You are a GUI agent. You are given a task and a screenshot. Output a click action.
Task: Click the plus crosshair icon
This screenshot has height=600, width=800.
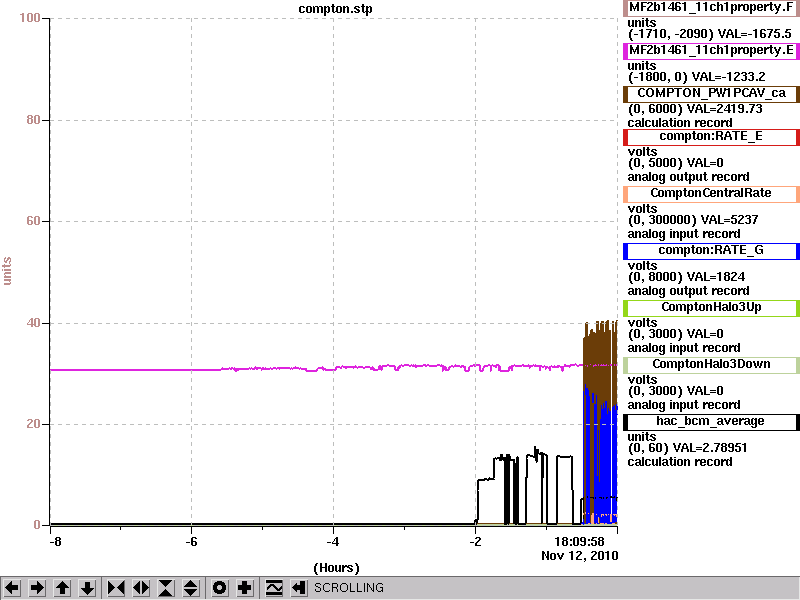[244, 588]
